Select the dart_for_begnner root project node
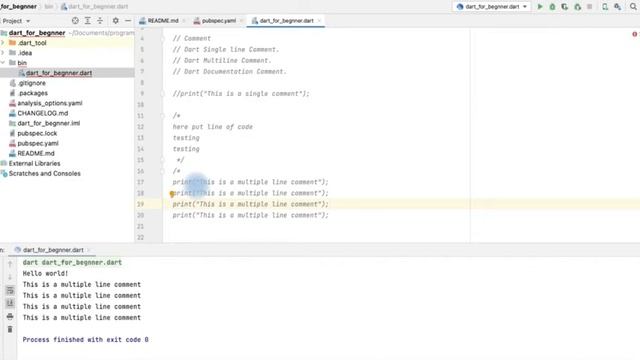Viewport: 640px width, 360px height. click(37, 33)
